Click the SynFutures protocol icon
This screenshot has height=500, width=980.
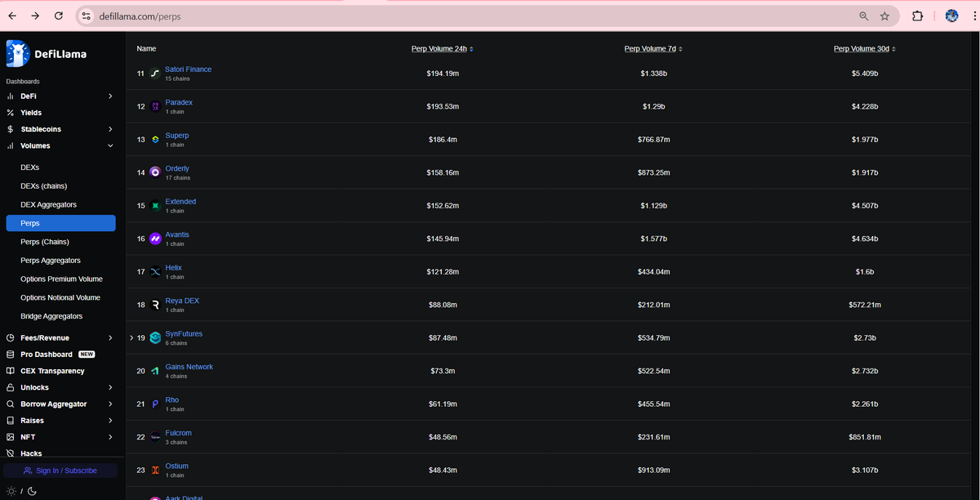(155, 338)
